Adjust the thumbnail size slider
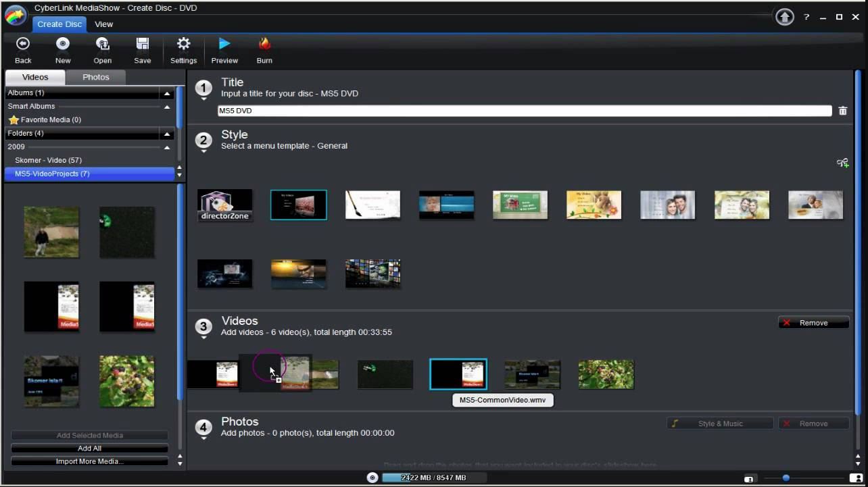 [x=786, y=476]
